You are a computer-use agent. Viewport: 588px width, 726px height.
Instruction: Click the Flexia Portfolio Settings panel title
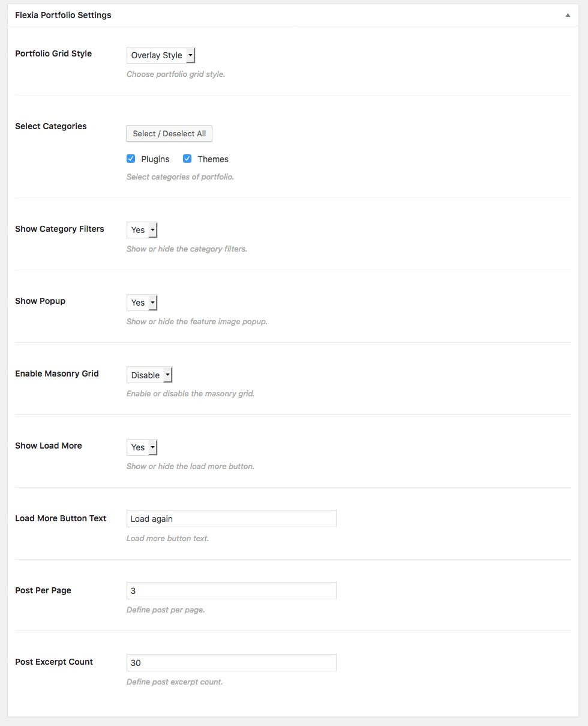coord(63,15)
